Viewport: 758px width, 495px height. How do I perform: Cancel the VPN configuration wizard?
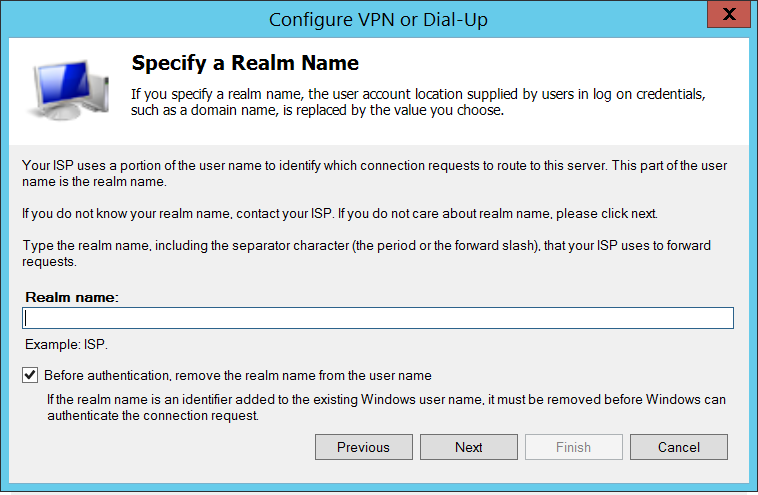[x=678, y=447]
